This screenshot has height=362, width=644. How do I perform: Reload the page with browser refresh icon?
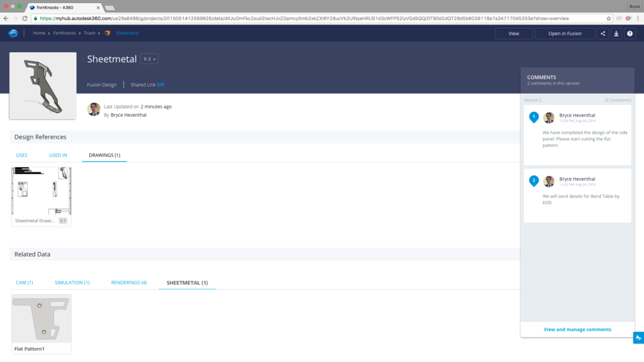pos(25,18)
